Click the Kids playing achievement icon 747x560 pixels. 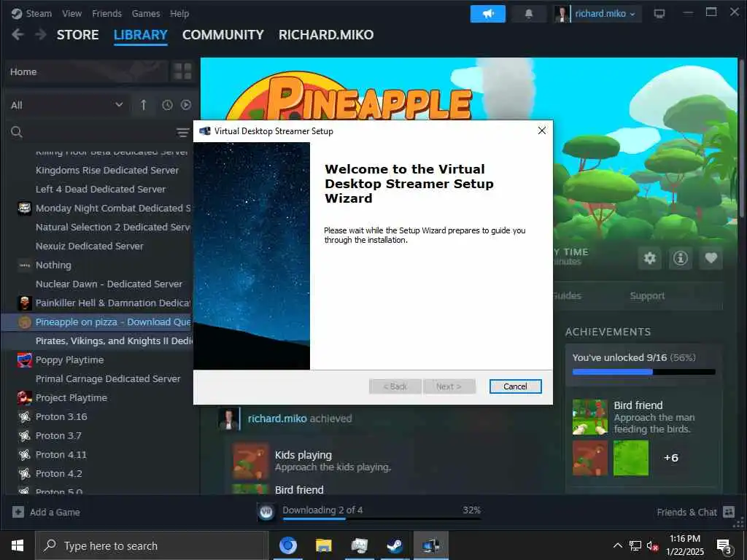point(250,461)
